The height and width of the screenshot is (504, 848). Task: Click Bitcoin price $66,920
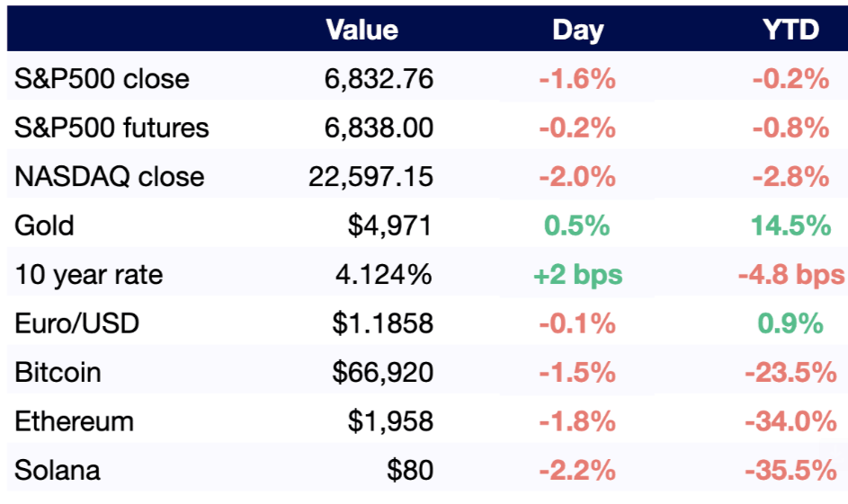tap(382, 372)
